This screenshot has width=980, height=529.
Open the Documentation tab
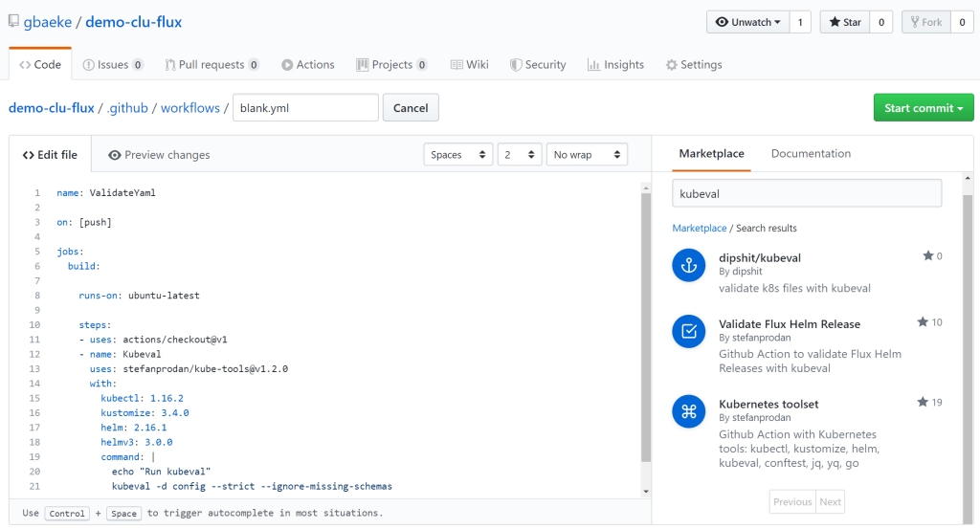[x=811, y=154]
